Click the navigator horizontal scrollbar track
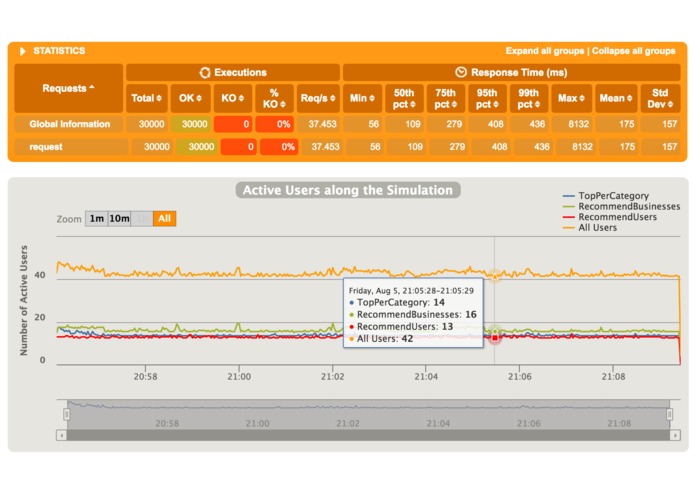This screenshot has width=695, height=494. 368,436
